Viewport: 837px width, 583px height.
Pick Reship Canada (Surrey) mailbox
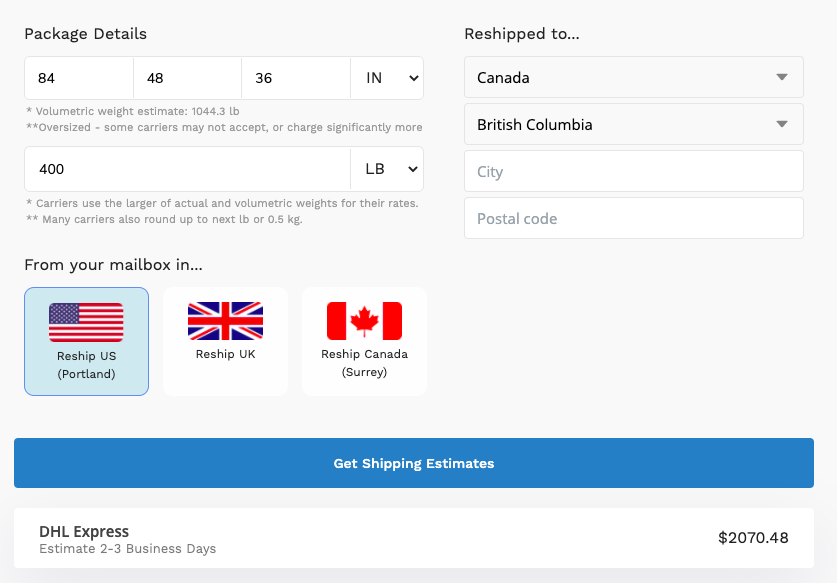coord(364,342)
